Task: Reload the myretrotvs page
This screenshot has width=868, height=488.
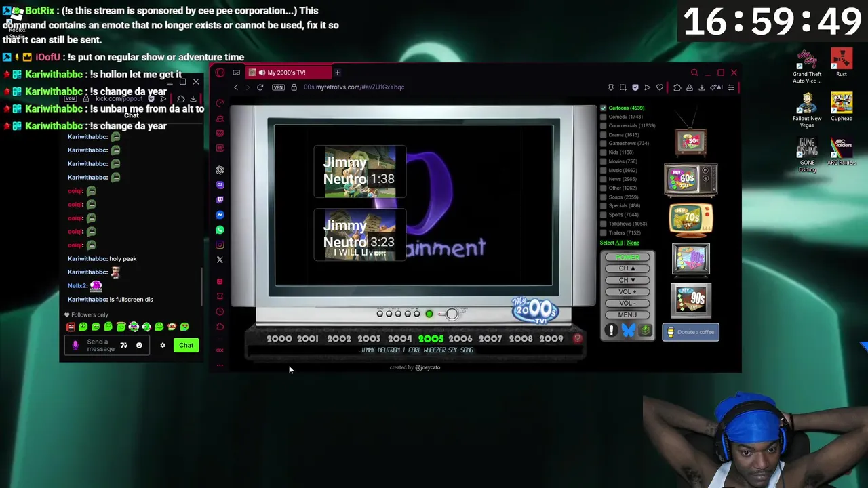Action: [x=260, y=87]
